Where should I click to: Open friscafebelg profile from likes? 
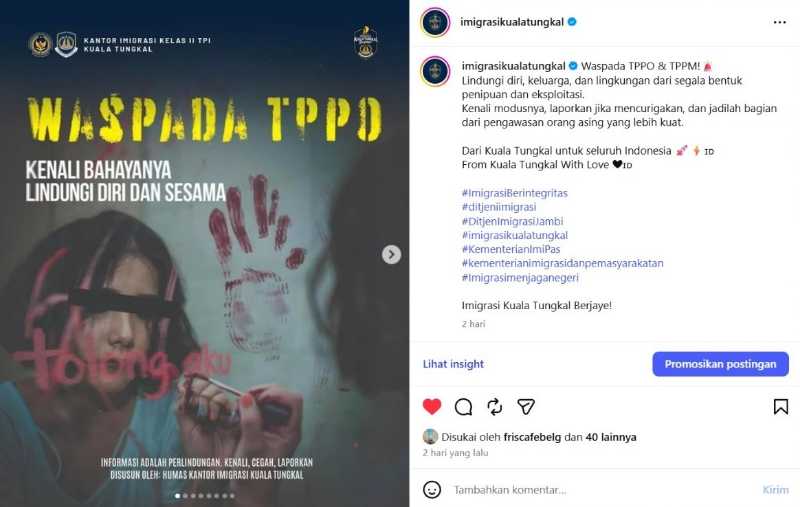[532, 437]
